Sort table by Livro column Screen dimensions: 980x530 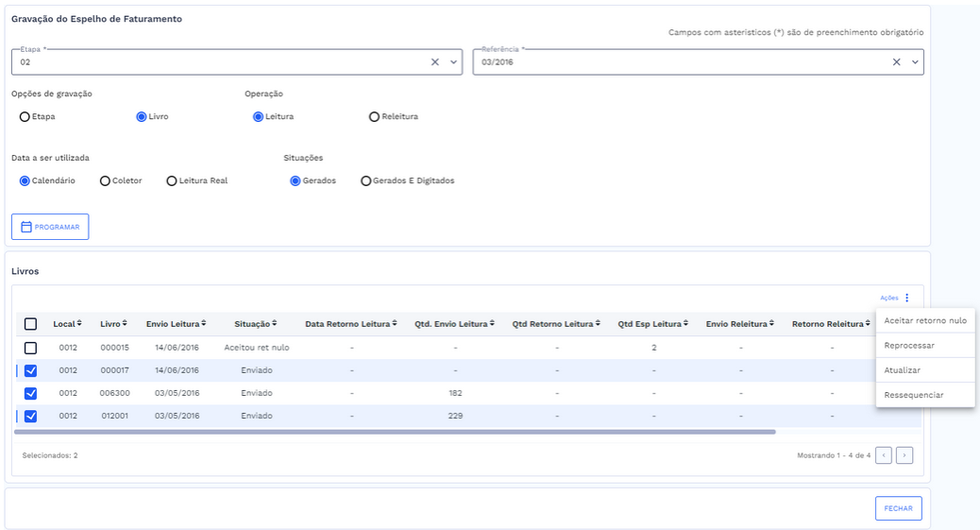click(113, 324)
